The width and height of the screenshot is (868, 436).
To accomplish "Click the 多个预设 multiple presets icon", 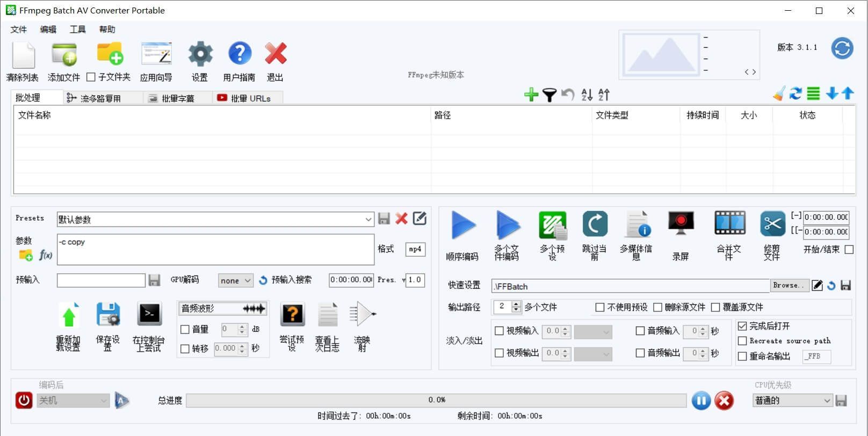I will (x=553, y=225).
